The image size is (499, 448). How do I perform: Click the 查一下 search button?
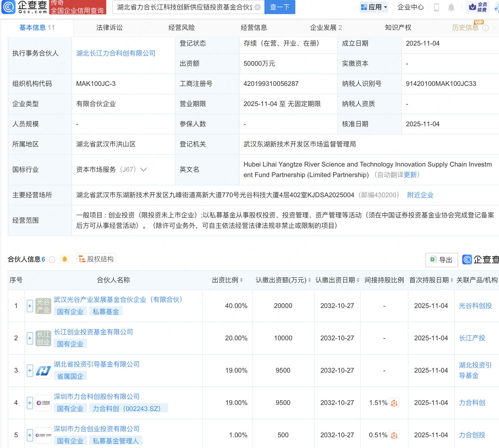point(280,7)
